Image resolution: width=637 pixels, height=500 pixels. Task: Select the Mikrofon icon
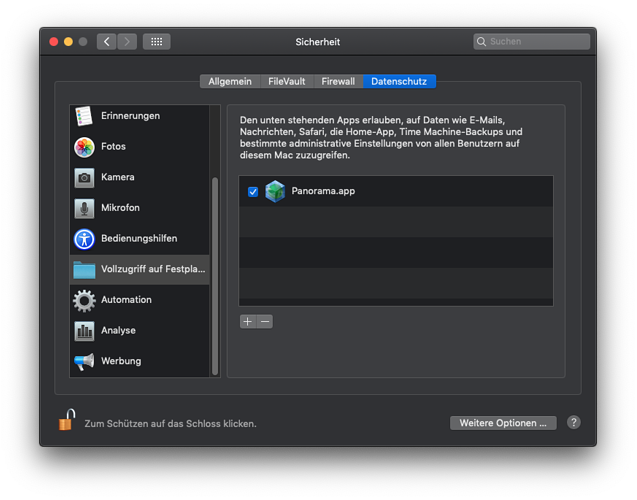[x=84, y=208]
